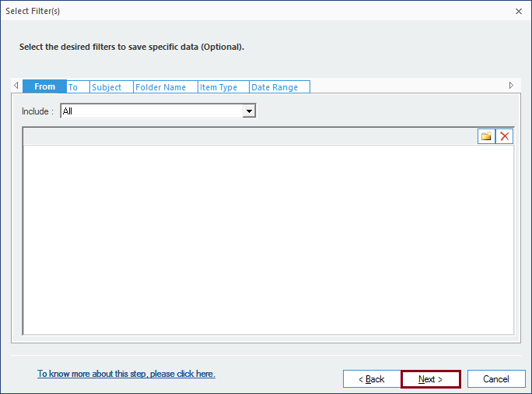Viewport: 532px width, 394px height.
Task: Select the From filter tab
Action: 44,86
